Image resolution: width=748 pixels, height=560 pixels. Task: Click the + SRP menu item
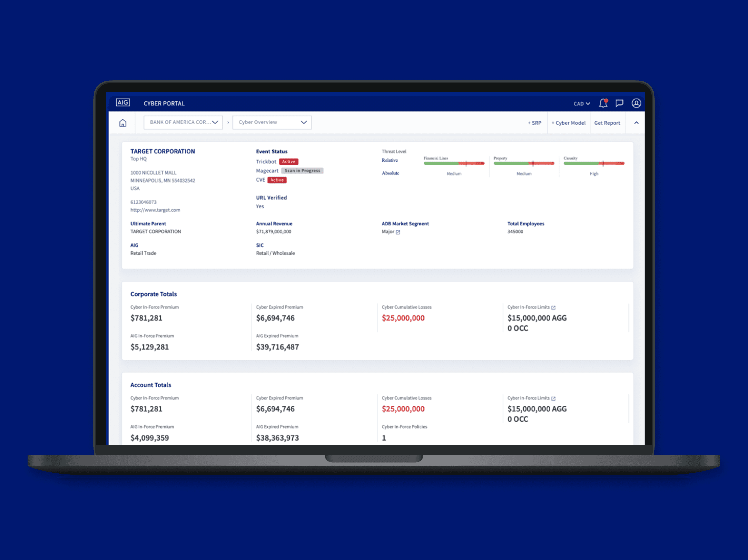point(534,123)
